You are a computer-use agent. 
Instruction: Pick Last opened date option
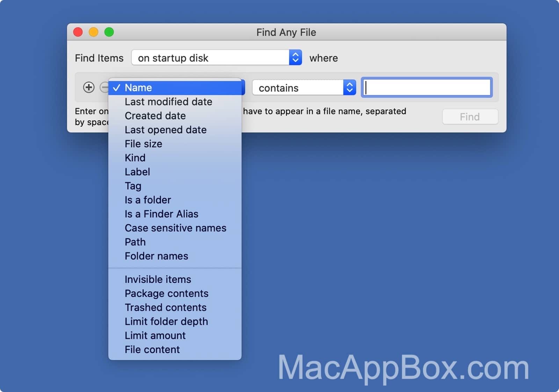click(175, 130)
